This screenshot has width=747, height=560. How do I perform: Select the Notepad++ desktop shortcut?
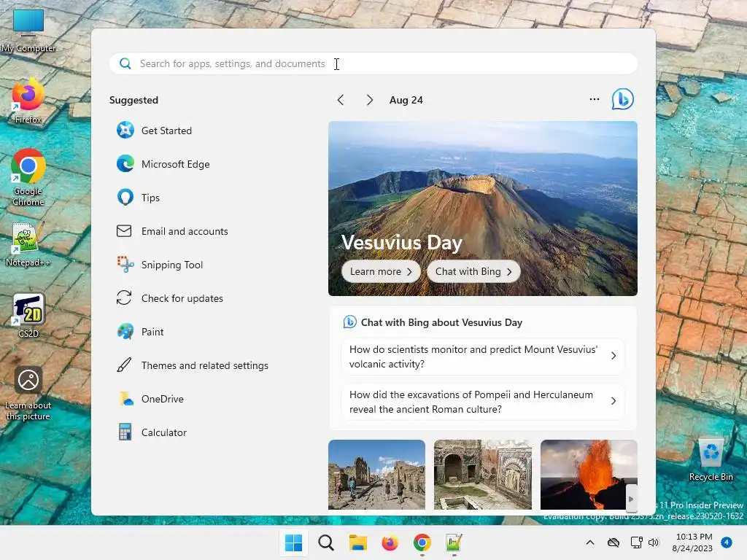point(28,245)
